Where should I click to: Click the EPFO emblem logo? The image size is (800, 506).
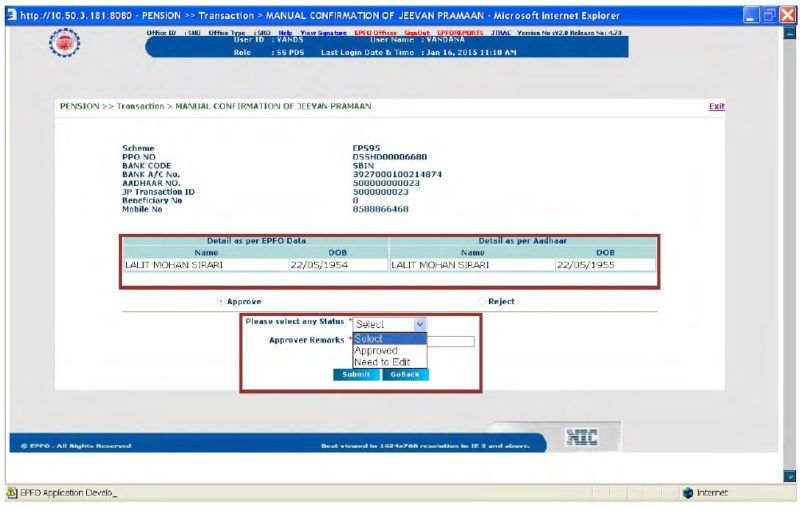(66, 45)
